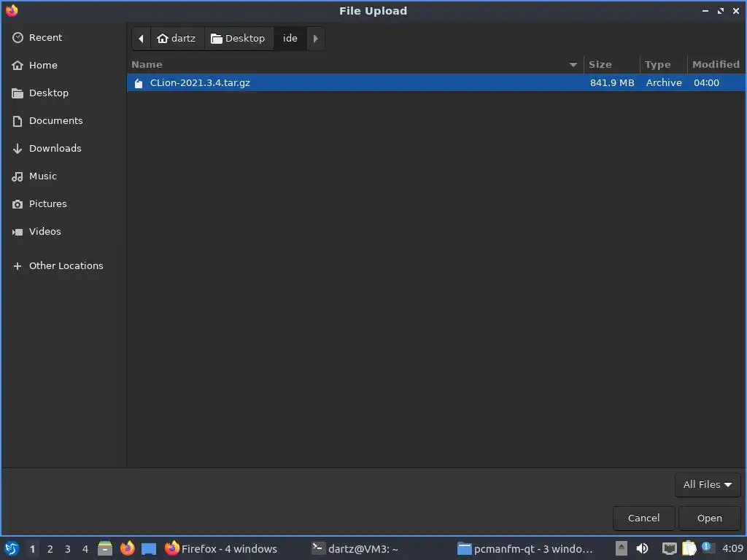Click the Open button
The width and height of the screenshot is (747, 560).
point(709,518)
